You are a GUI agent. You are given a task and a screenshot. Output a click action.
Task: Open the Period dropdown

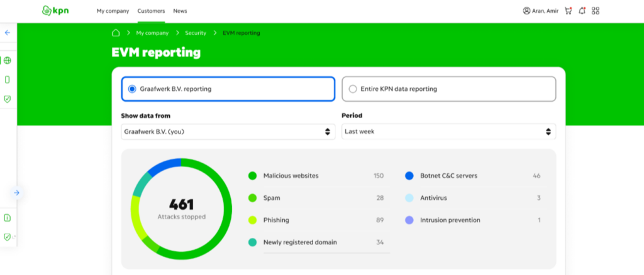coord(448,132)
